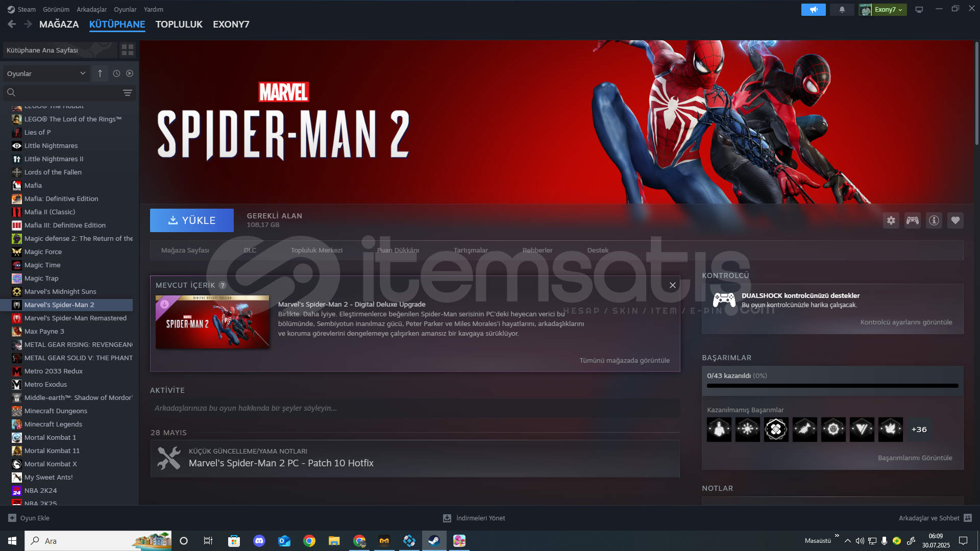Viewport: 980px width, 551px height.
Task: Open controller layout icon
Action: click(x=913, y=220)
